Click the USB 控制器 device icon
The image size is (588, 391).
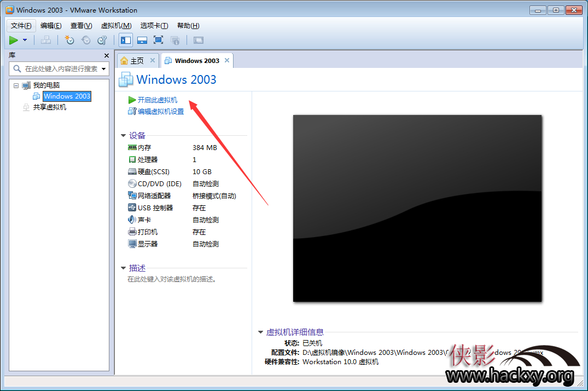pyautogui.click(x=132, y=208)
